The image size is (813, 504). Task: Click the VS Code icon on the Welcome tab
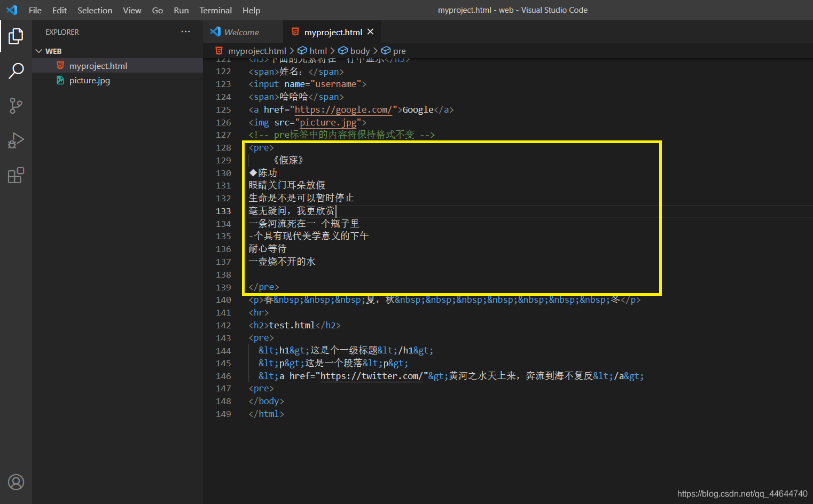click(215, 32)
